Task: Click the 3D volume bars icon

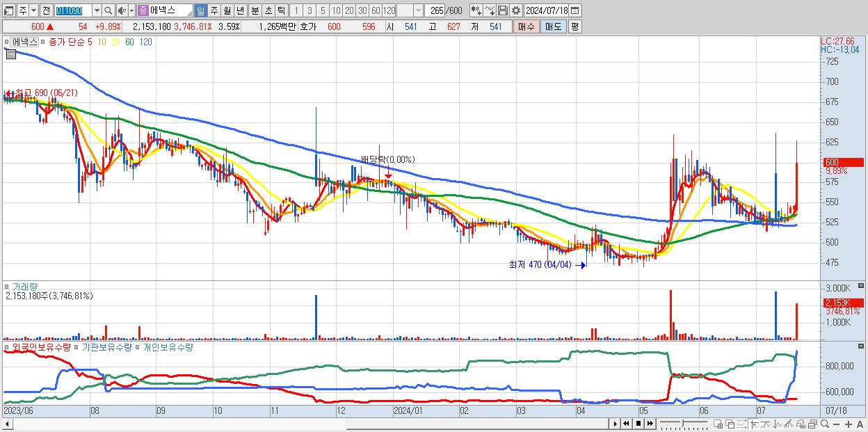Action: coord(801,424)
